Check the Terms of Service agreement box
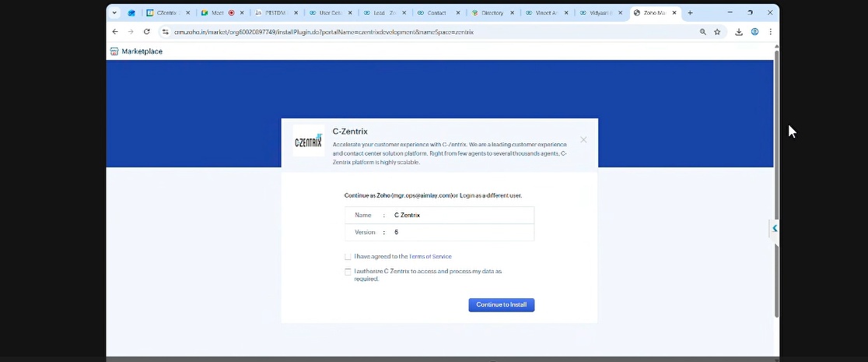This screenshot has height=362, width=868. pyautogui.click(x=348, y=256)
